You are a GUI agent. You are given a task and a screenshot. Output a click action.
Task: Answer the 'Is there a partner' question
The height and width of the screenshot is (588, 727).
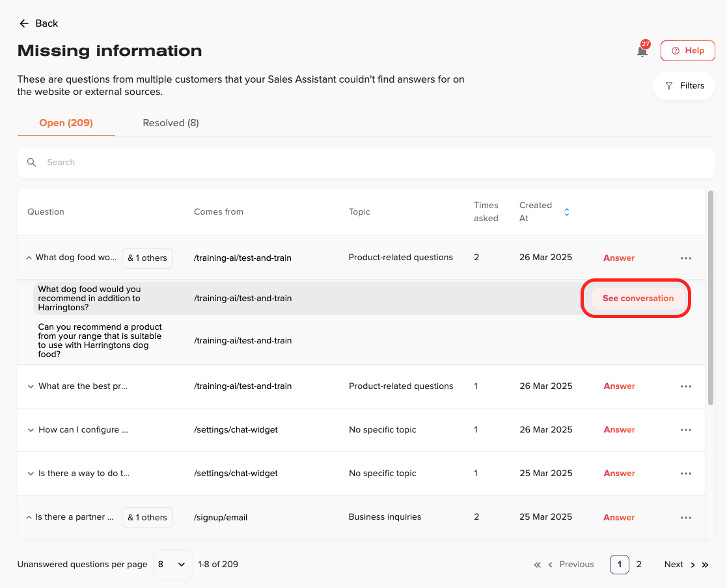pos(619,518)
